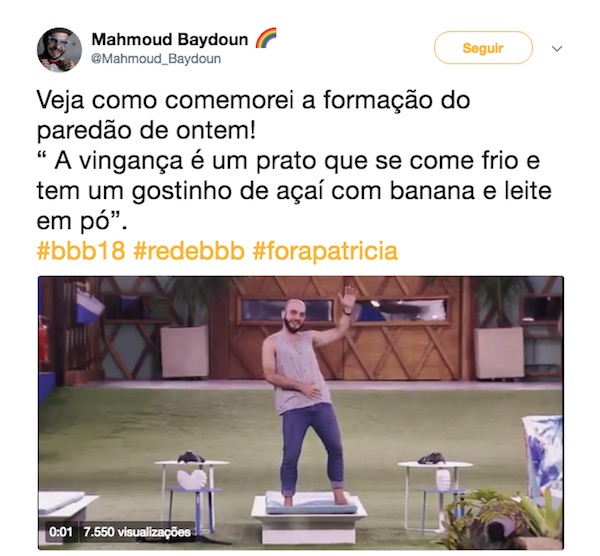
Task: Play the embedded dancing video
Action: tap(301, 413)
